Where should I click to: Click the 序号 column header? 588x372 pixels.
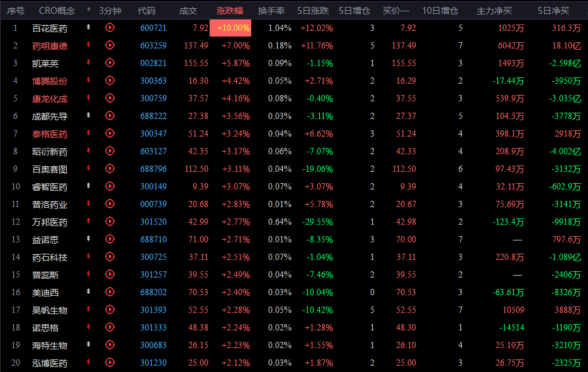[x=16, y=11]
